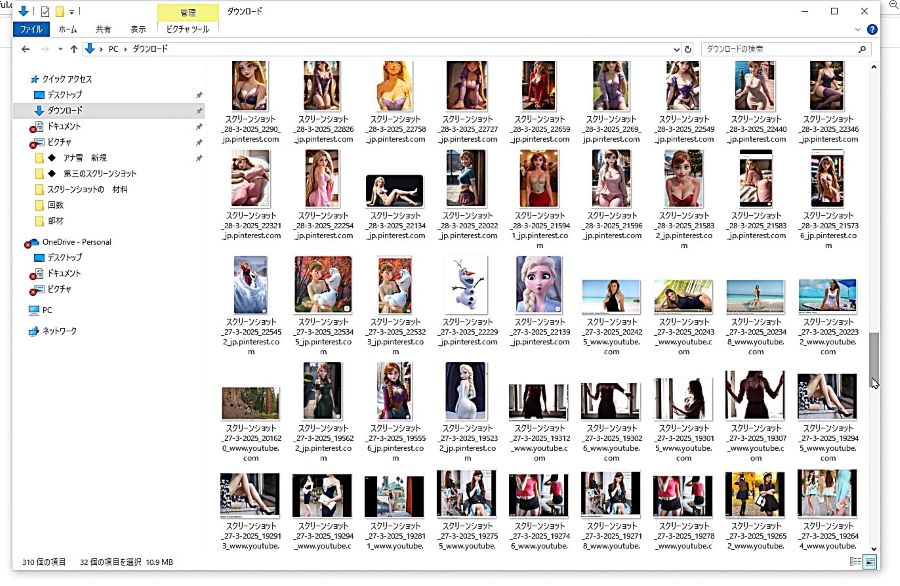Open the ファイル tab
Viewport: 900px width, 586px height.
[x=31, y=29]
